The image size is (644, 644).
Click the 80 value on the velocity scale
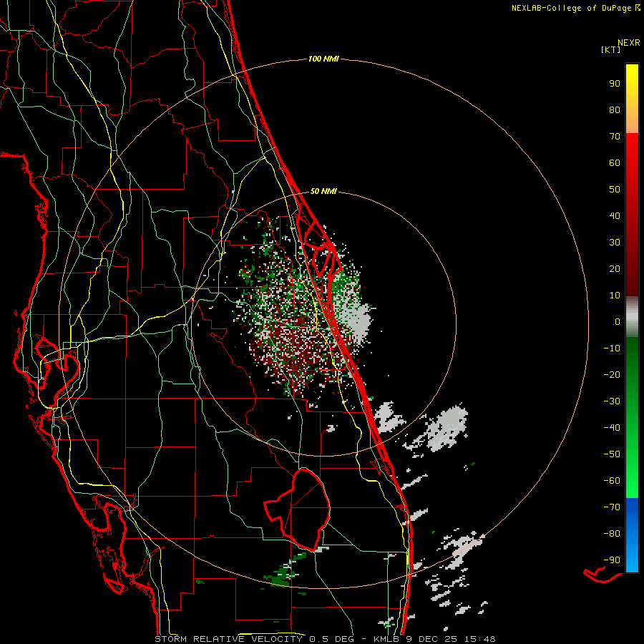click(615, 109)
